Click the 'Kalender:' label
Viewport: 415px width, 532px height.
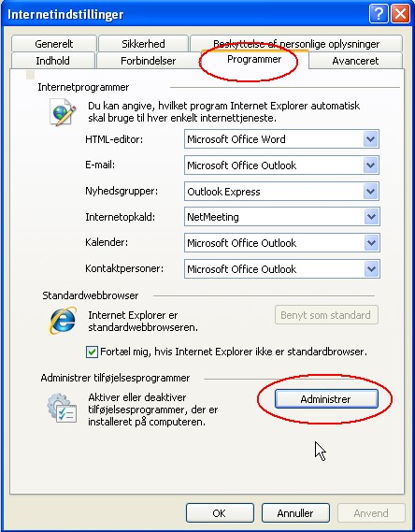pos(107,242)
